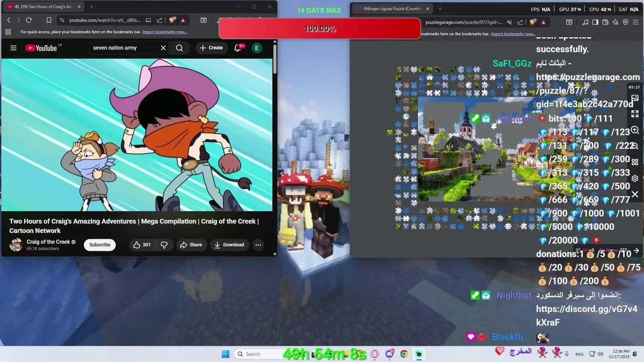Screen dimensions: 644x362
Task: Open Brave Rewards triangle in the YouTube window
Action: click(x=183, y=20)
